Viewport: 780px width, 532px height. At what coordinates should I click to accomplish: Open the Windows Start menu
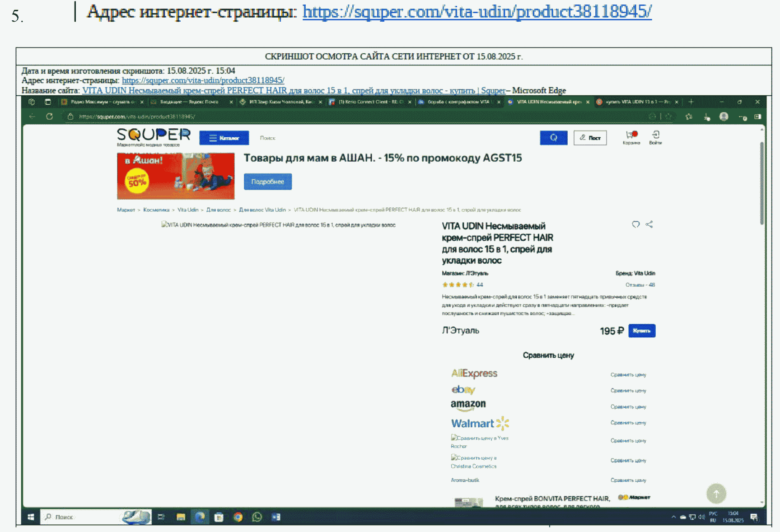pyautogui.click(x=31, y=517)
